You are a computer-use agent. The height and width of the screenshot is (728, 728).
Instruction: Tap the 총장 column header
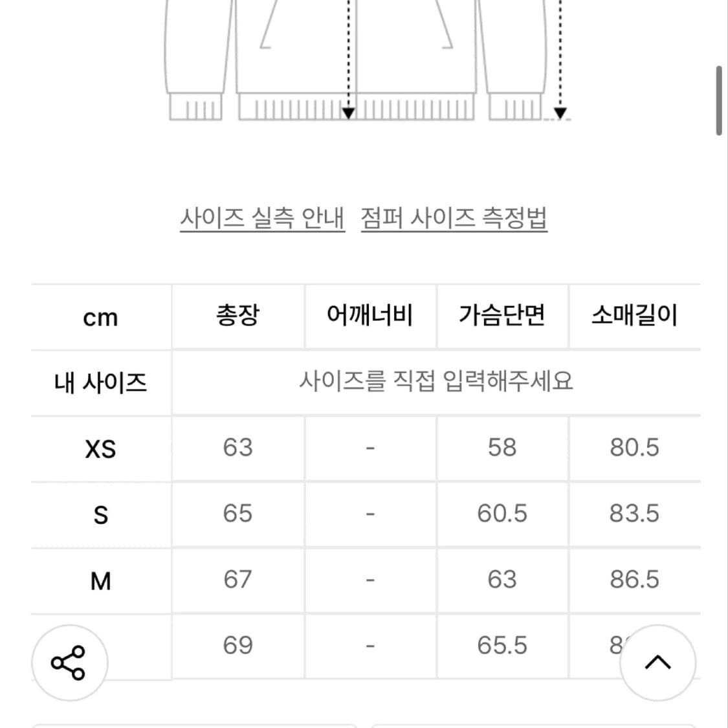coord(238,316)
